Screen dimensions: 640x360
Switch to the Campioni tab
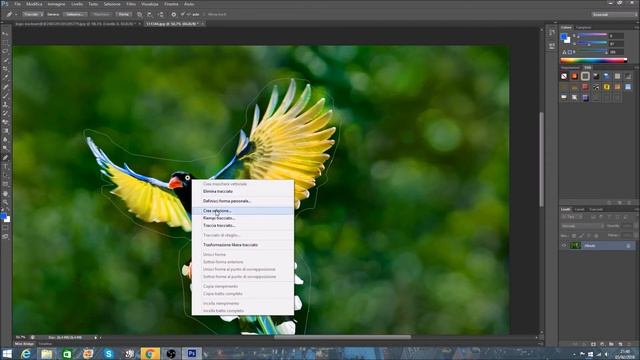point(583,27)
